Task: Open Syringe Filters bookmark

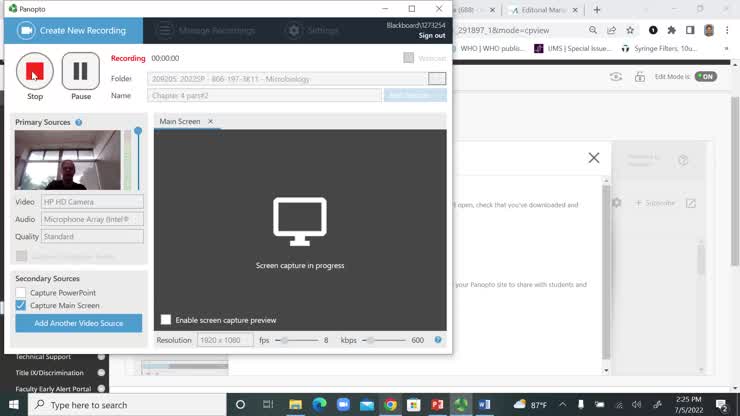Action: tap(659, 48)
